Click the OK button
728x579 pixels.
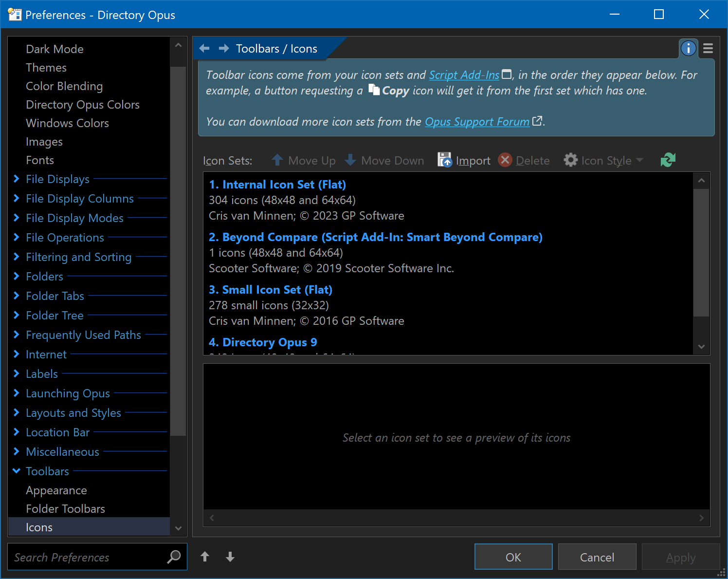tap(513, 557)
